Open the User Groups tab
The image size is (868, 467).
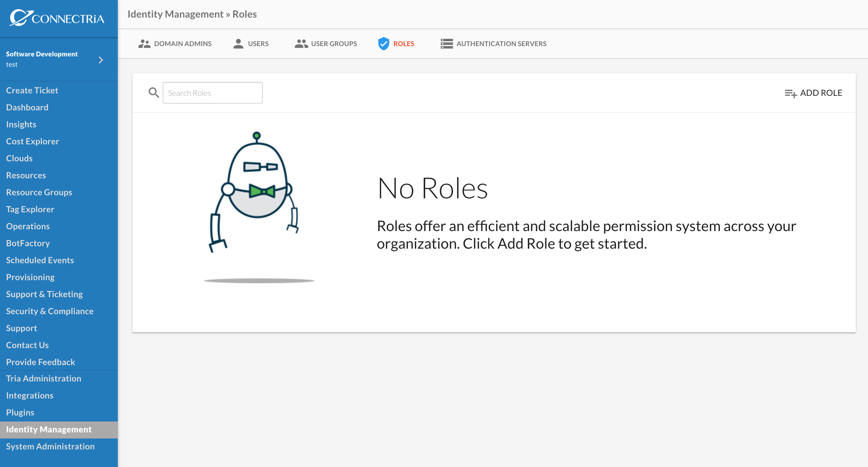tap(325, 44)
